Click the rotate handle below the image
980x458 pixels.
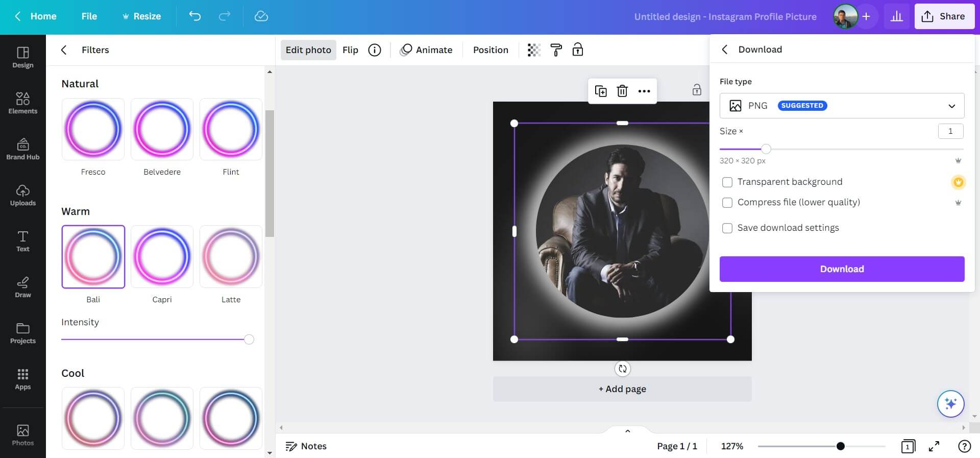pos(622,369)
